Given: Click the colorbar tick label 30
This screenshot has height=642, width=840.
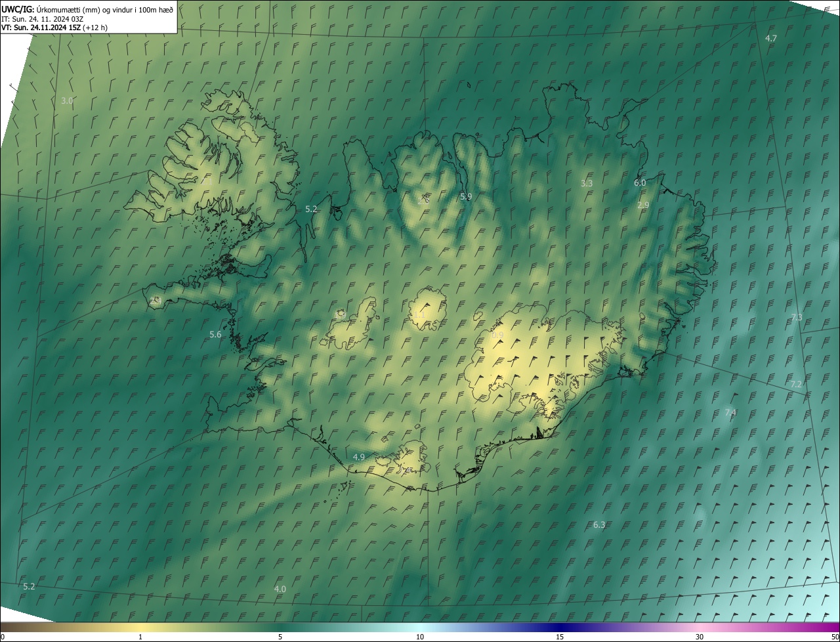Looking at the screenshot, I should [700, 637].
